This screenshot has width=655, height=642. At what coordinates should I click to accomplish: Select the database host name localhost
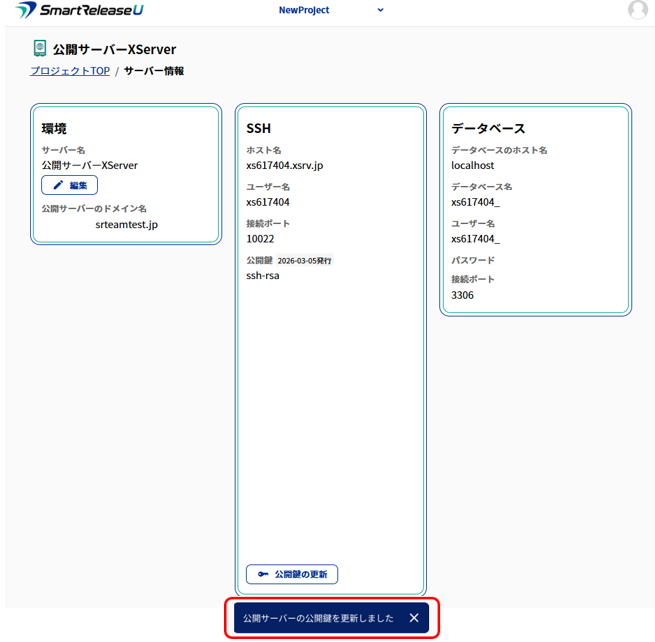click(x=475, y=165)
